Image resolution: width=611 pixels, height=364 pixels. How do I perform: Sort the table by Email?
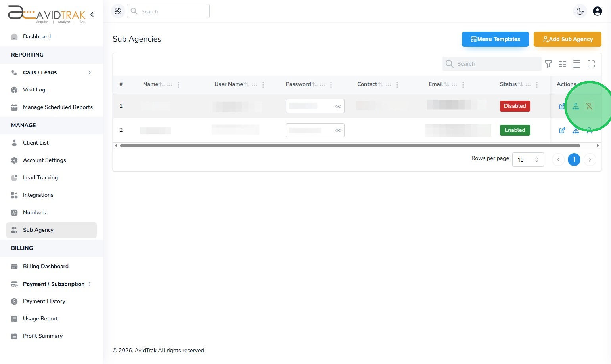(x=446, y=84)
